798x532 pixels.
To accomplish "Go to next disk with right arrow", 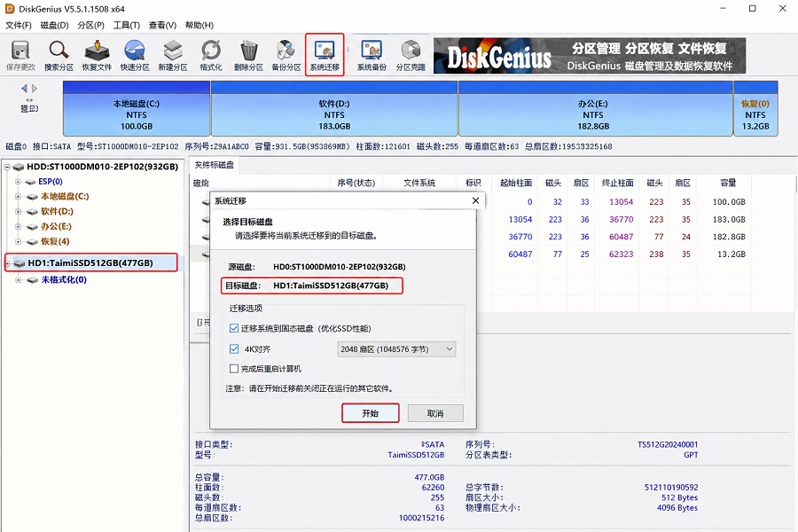I will coord(35,88).
